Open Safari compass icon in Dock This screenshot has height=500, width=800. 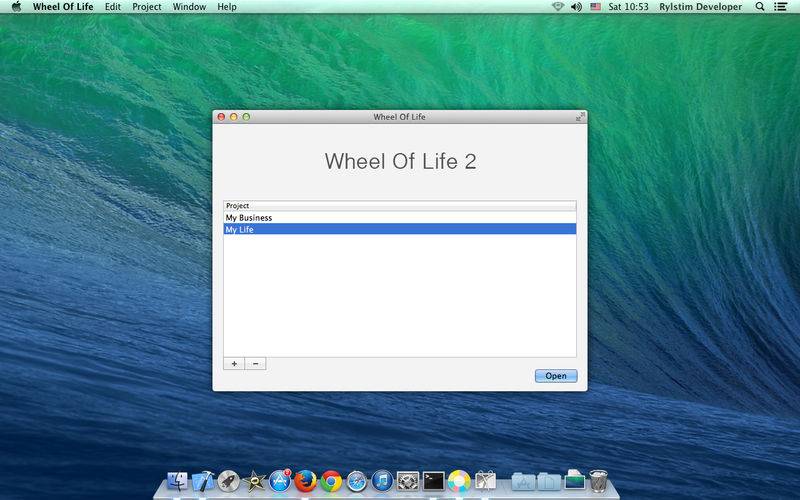[357, 481]
